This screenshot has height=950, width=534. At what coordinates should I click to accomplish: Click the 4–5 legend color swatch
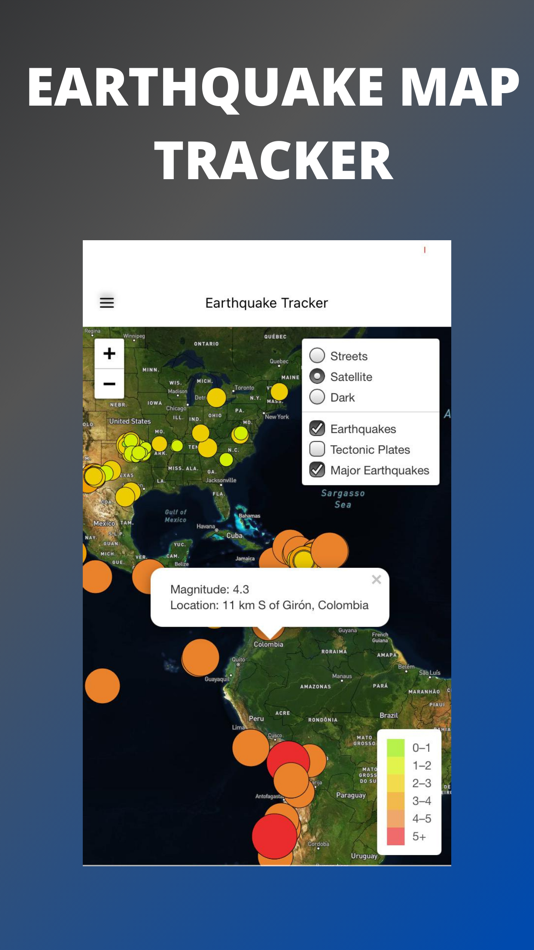point(395,819)
